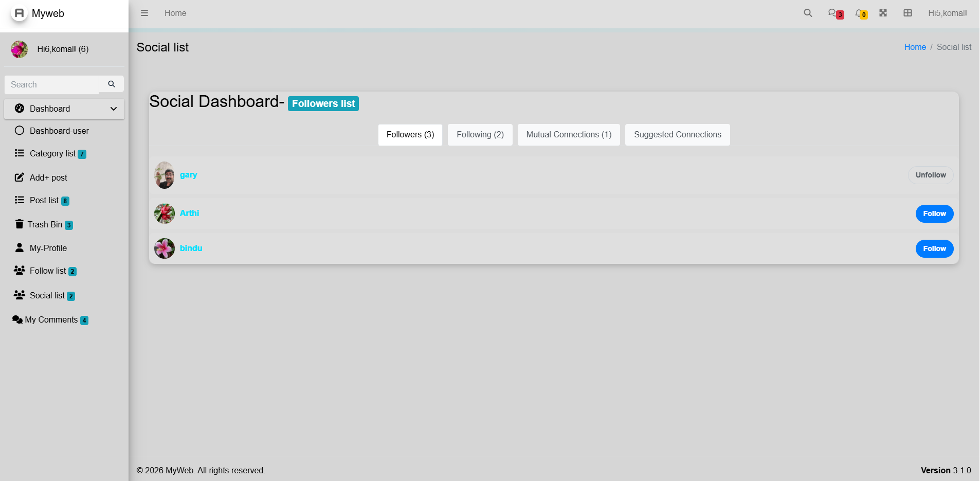The width and height of the screenshot is (980, 481).
Task: Open My-Profile menu item
Action: click(64, 248)
